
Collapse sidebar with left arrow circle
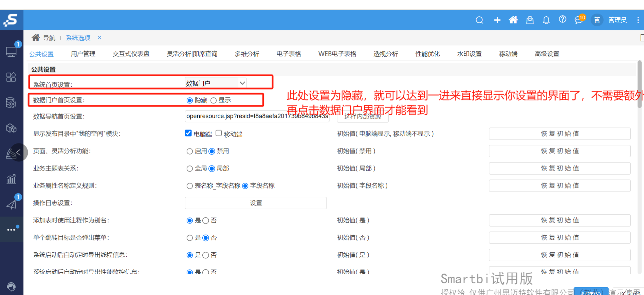(19, 152)
